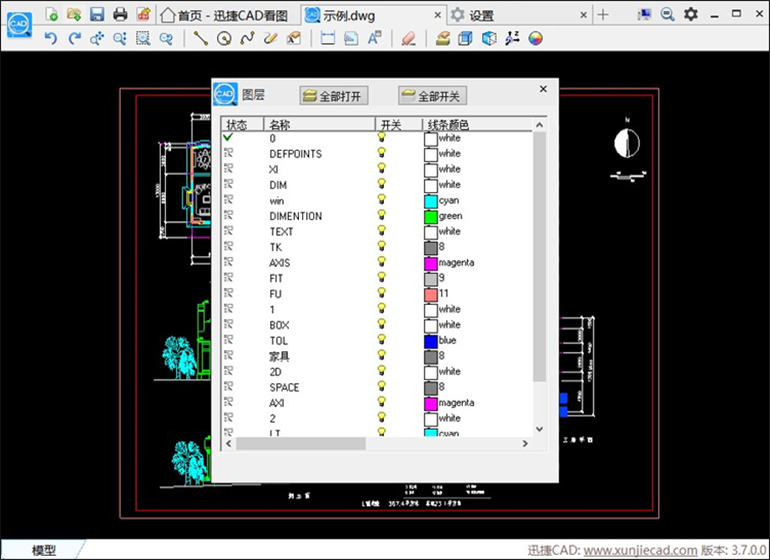Image resolution: width=770 pixels, height=560 pixels.
Task: Click the blue swatch of TOL layer
Action: (431, 340)
